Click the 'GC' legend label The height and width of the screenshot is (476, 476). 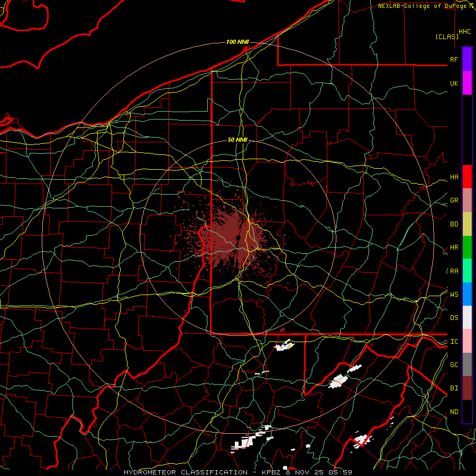[454, 365]
